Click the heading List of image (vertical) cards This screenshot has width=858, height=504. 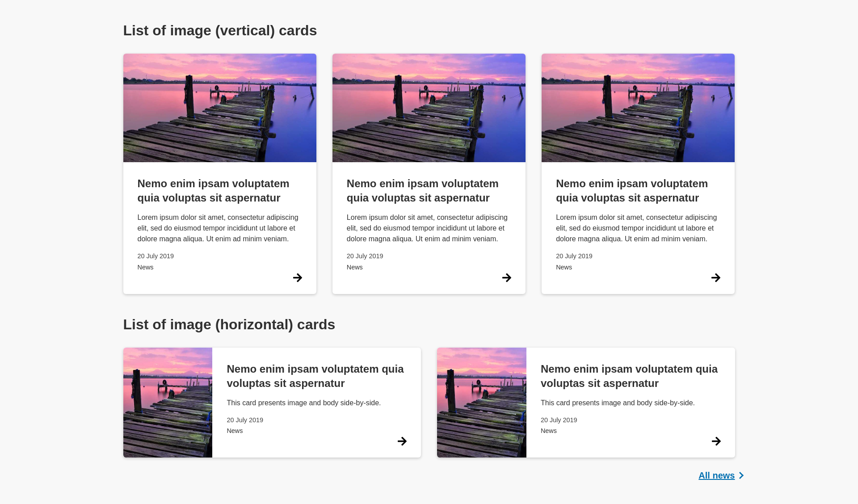220,30
